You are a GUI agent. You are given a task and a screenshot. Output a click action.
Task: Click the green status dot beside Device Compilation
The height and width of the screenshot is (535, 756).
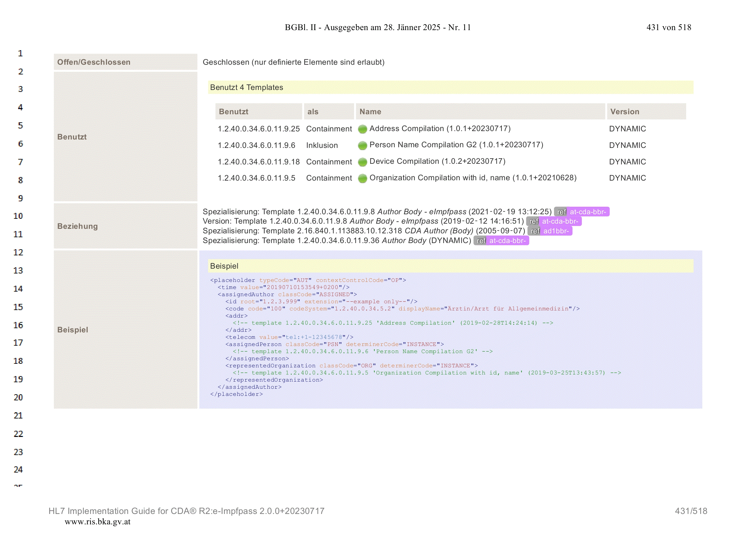(x=362, y=162)
